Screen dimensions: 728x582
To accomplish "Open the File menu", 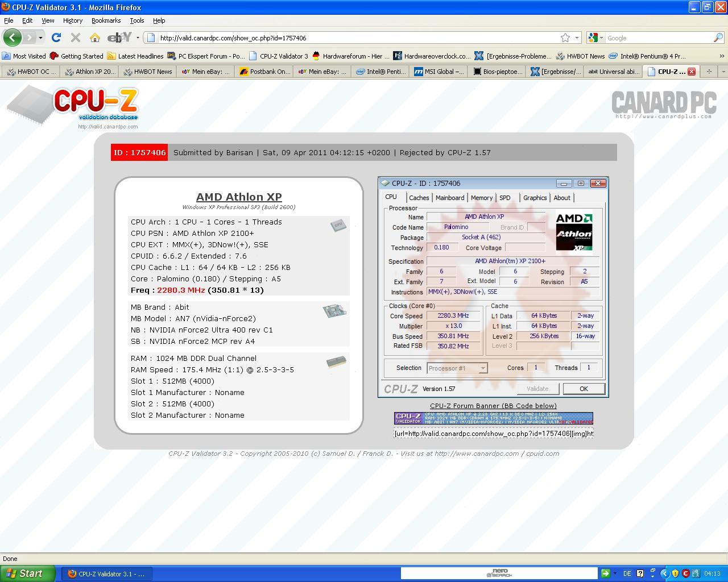I will 9,20.
